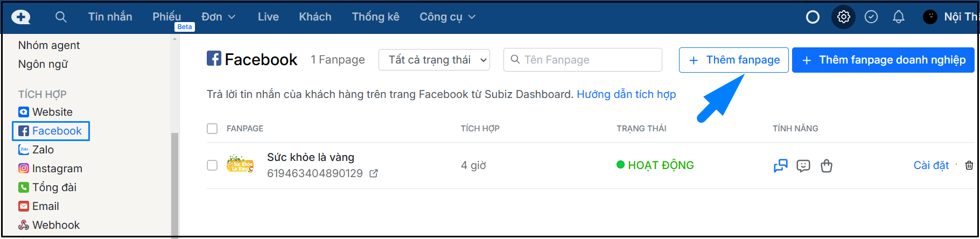This screenshot has height=239, width=980.
Task: Click the agent status circle in header
Action: click(x=813, y=17)
